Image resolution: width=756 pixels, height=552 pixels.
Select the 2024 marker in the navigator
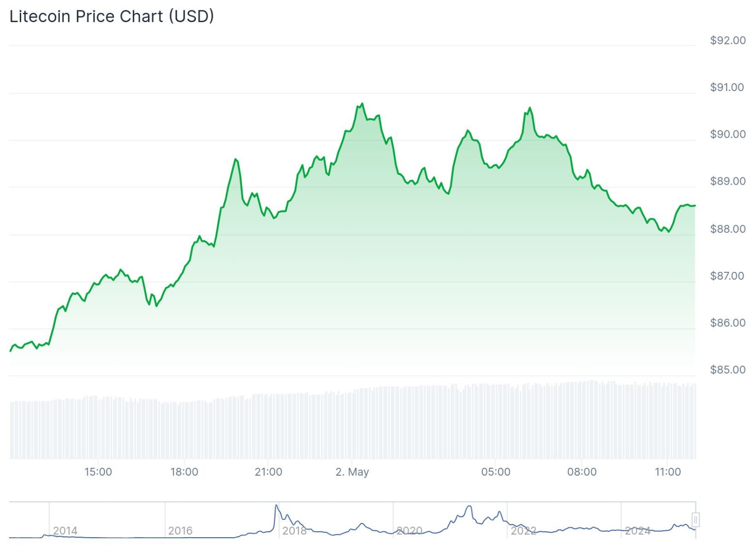click(637, 530)
